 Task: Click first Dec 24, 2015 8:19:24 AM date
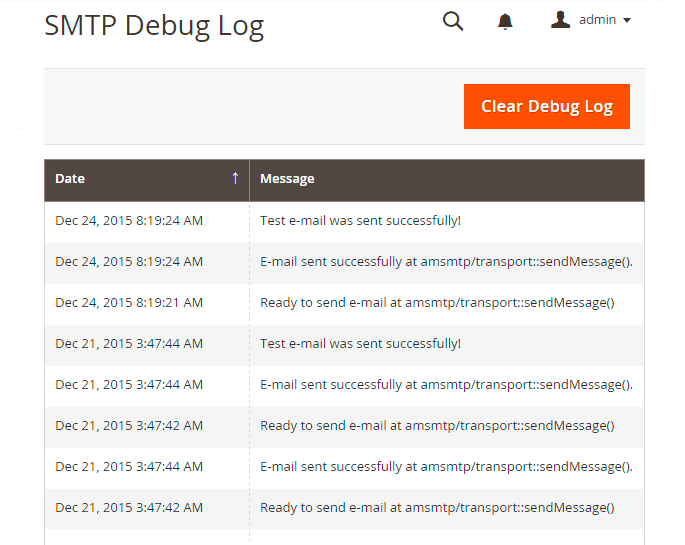(129, 220)
